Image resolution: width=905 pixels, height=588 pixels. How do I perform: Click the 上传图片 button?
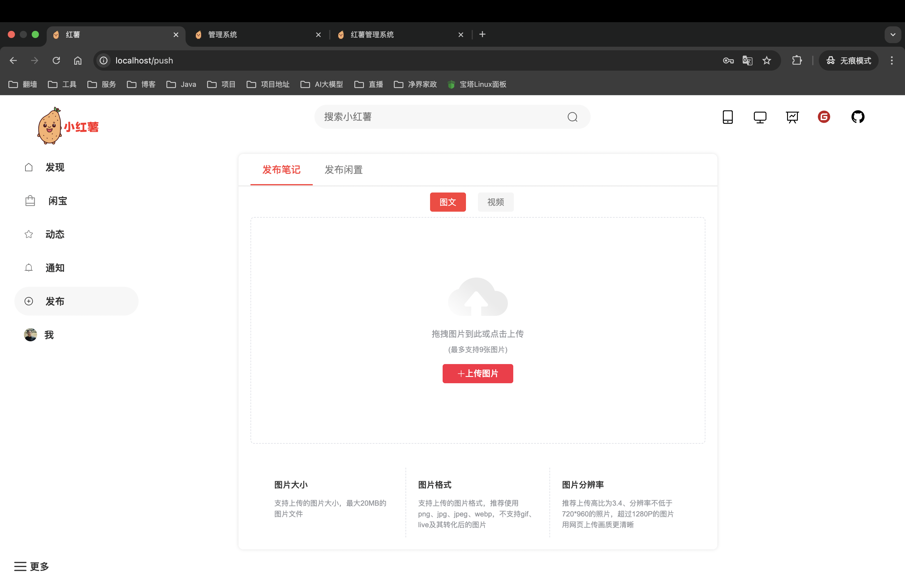click(478, 374)
